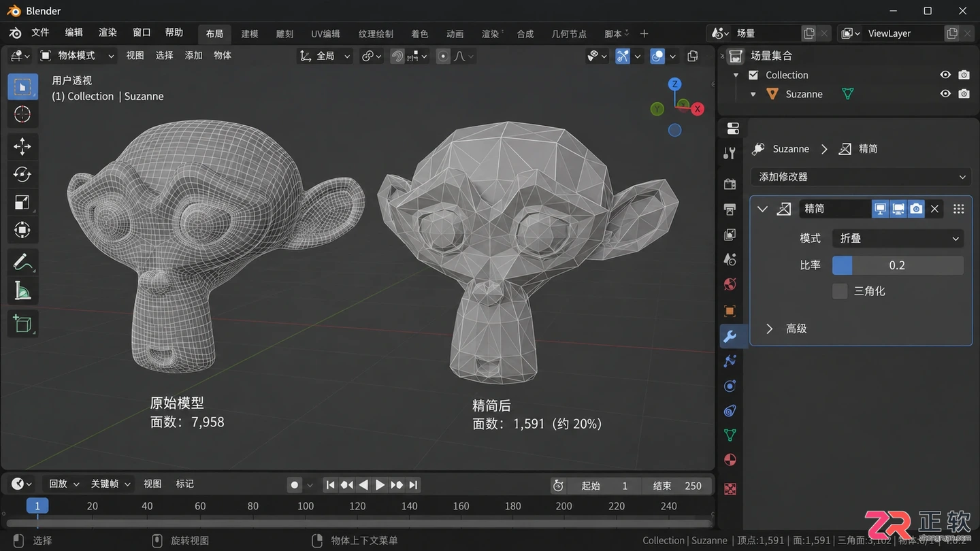This screenshot has width=980, height=551.
Task: Click the play animation button
Action: [x=380, y=485]
